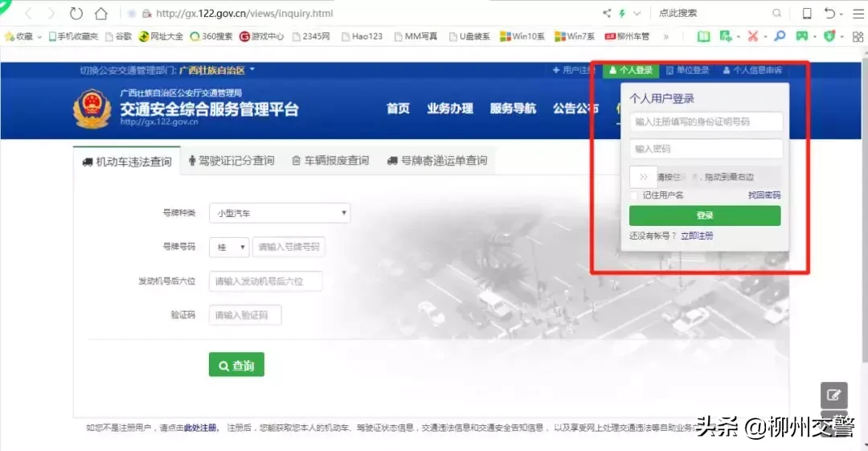Click the police emblem logo
This screenshot has height=451, width=868.
[x=92, y=109]
